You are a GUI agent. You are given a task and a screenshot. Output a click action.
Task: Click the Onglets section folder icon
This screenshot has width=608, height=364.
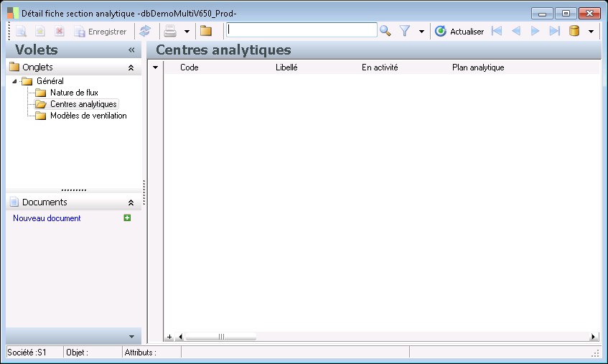14,67
